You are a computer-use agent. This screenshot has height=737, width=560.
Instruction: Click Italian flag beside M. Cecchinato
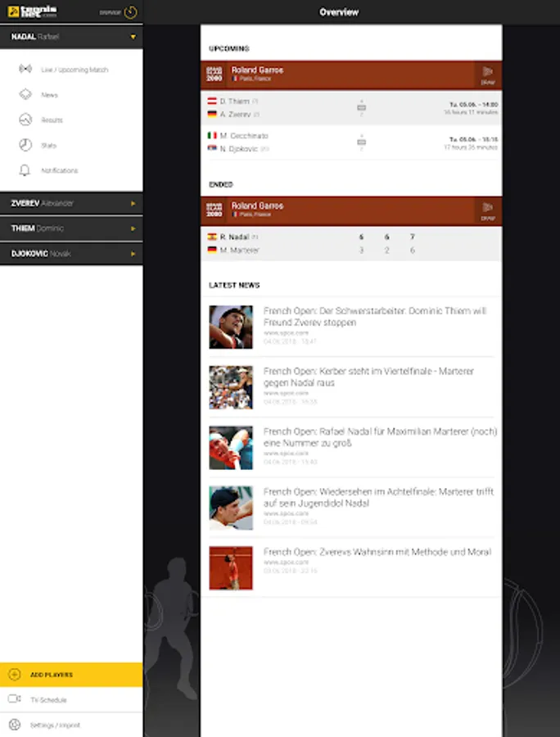[x=212, y=135]
